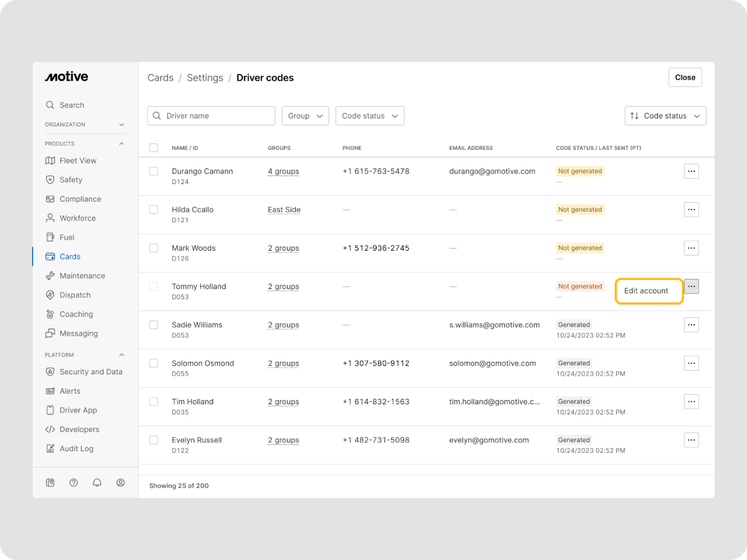Toggle the select-all header checkbox

pyautogui.click(x=154, y=148)
